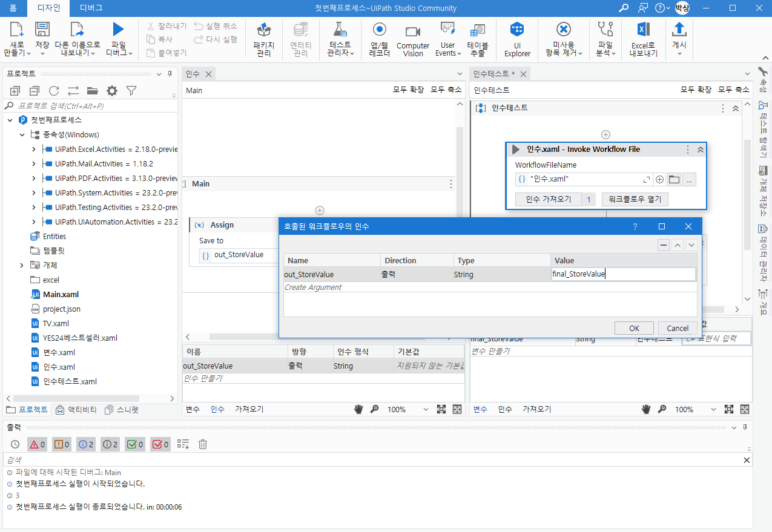This screenshot has height=532, width=772.
Task: Toggle blue info filter showing 2
Action: [x=85, y=444]
